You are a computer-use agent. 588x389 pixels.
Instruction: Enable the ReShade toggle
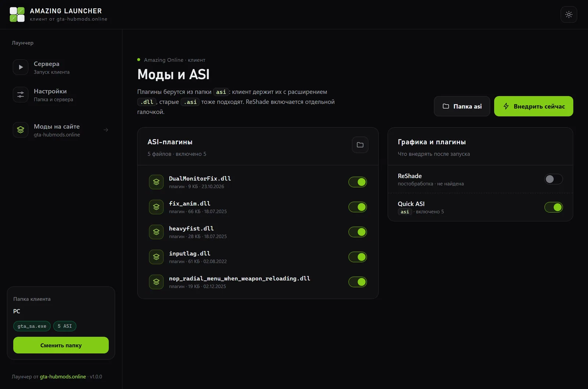pos(553,179)
